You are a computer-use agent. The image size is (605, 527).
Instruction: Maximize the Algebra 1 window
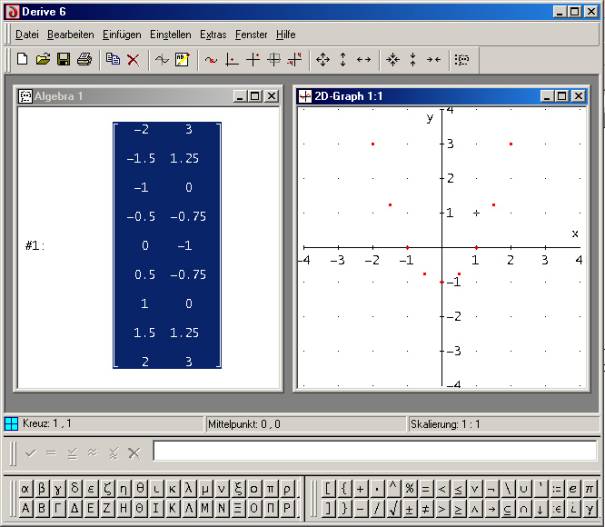tap(255, 96)
